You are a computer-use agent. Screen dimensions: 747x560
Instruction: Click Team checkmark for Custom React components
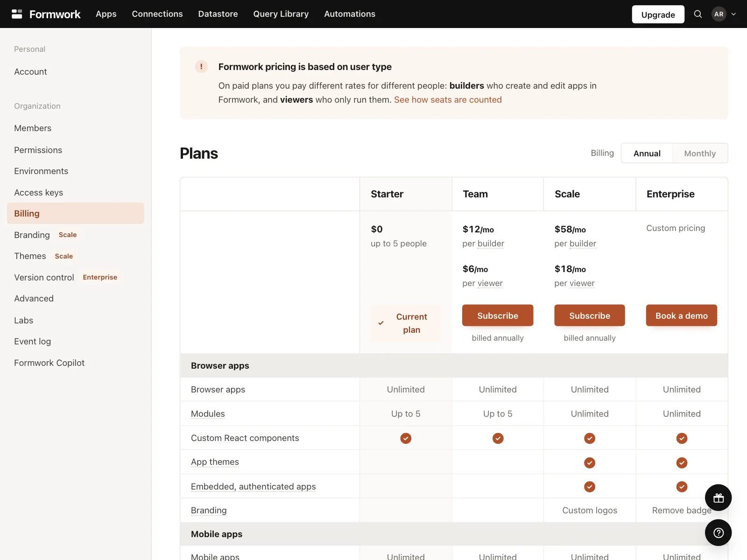click(x=498, y=438)
